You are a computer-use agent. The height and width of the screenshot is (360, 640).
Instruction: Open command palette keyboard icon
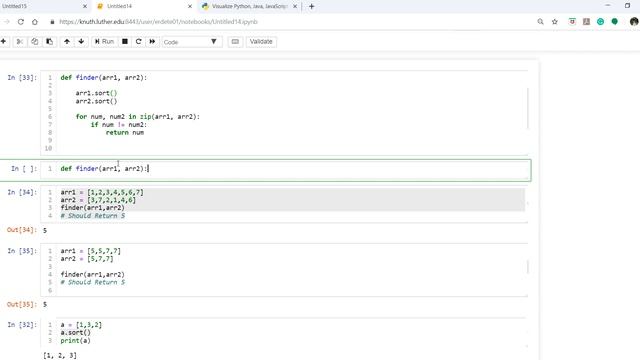click(x=235, y=42)
